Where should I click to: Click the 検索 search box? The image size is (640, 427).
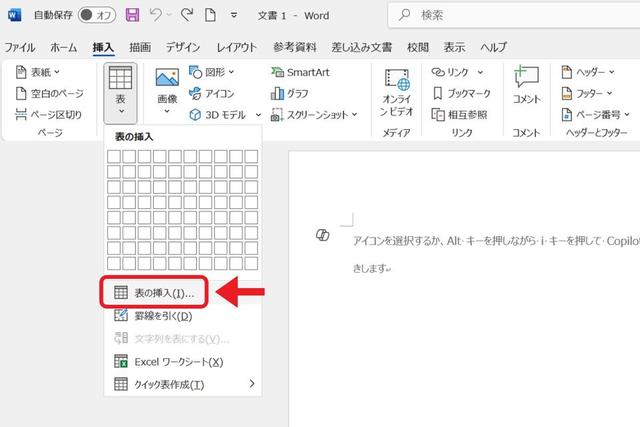pos(514,15)
